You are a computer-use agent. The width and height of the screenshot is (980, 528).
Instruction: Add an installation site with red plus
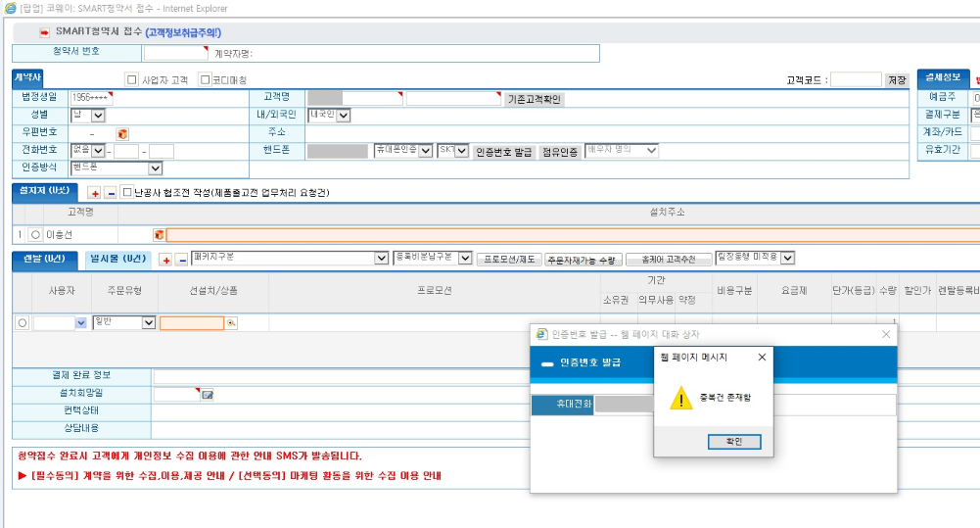pyautogui.click(x=95, y=193)
